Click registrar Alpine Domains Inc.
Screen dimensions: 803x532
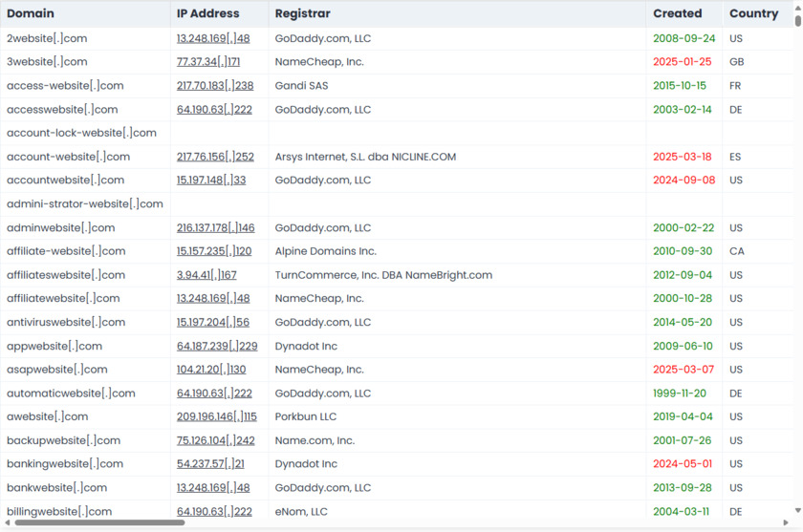click(x=326, y=251)
